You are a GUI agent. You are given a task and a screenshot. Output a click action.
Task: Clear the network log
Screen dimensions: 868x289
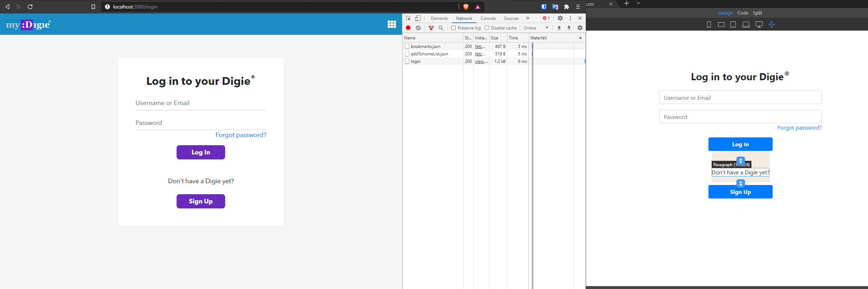coord(418,28)
